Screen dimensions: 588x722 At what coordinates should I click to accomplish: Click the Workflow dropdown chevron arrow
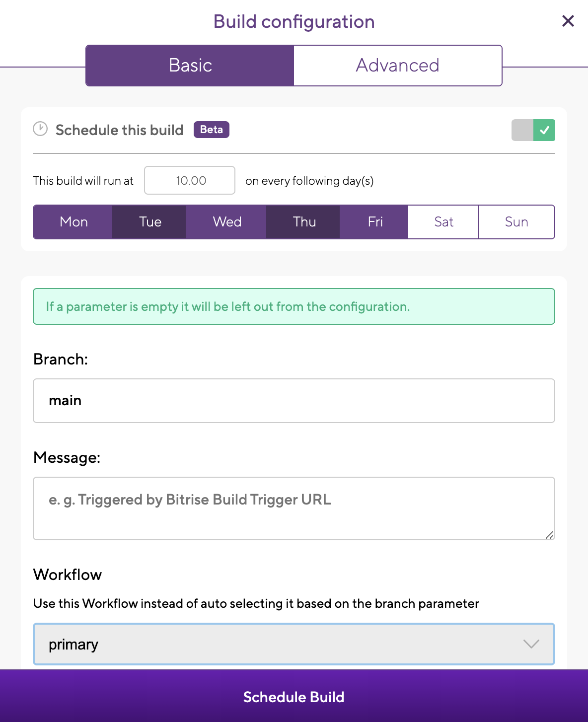(531, 644)
